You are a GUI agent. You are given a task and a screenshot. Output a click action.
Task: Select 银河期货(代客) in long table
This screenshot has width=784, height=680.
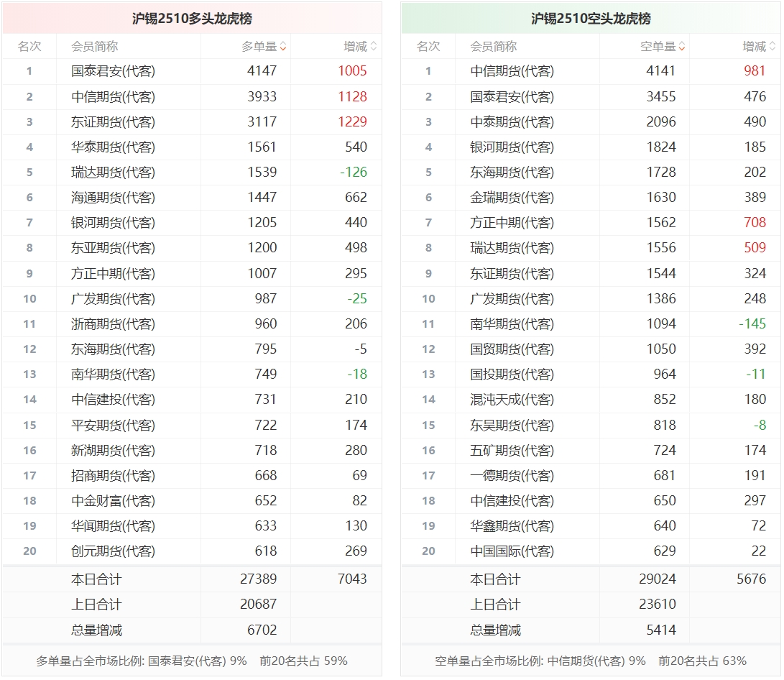[113, 223]
